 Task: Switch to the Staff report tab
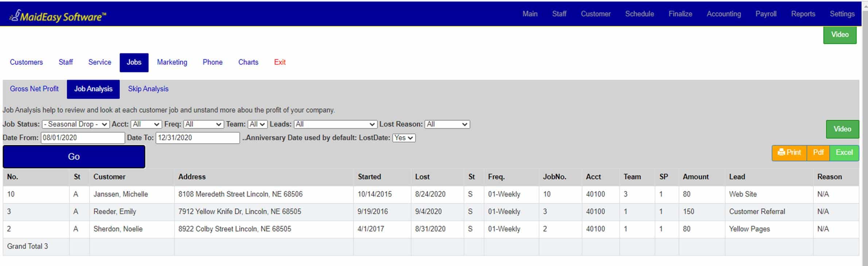66,62
